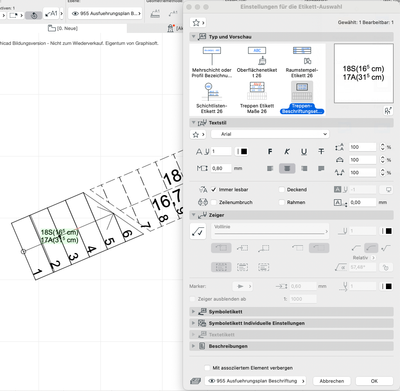Toggle bold text formatting (F)
Viewport: 400px width, 391px height.
[x=270, y=152]
